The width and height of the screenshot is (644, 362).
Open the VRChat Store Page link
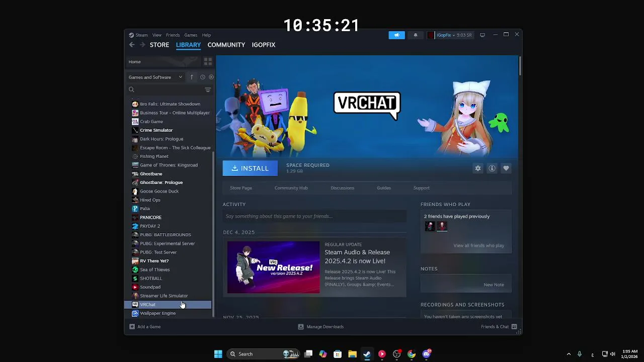[241, 188]
